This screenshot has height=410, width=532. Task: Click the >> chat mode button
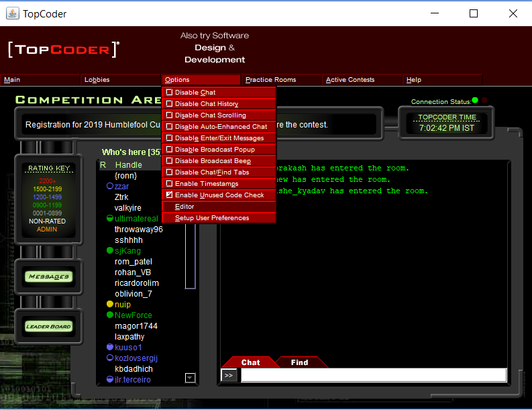[229, 375]
